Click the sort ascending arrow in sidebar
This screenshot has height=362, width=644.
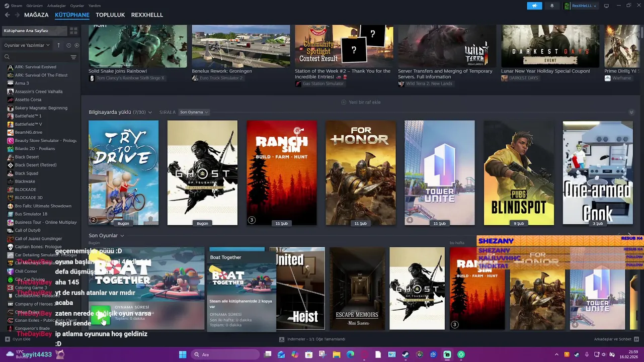[x=58, y=45]
